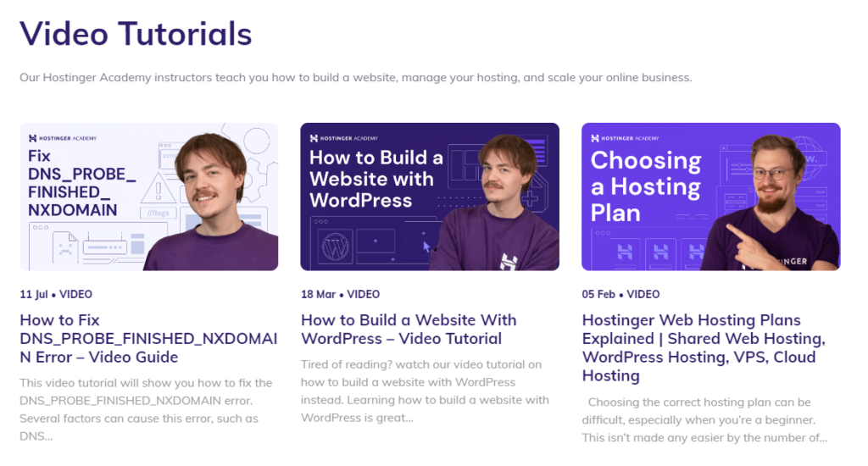Click the 'Choosing the correct hosting plan' excerpt
The width and height of the screenshot is (868, 466).
704,420
